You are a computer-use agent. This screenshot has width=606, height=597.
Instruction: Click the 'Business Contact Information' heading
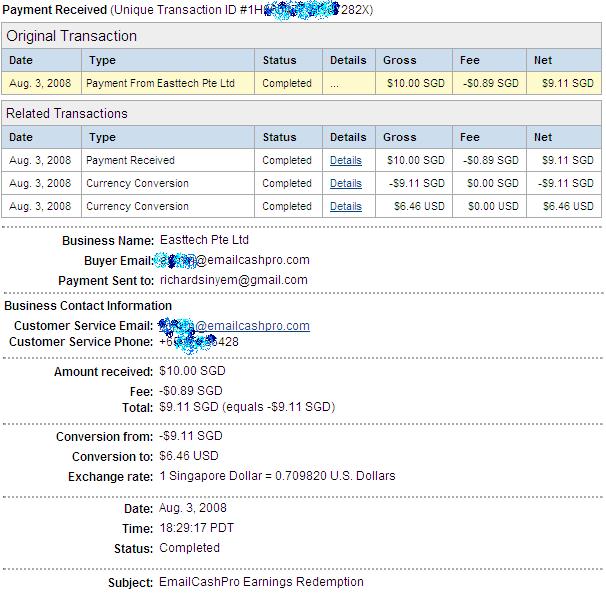[x=88, y=306]
